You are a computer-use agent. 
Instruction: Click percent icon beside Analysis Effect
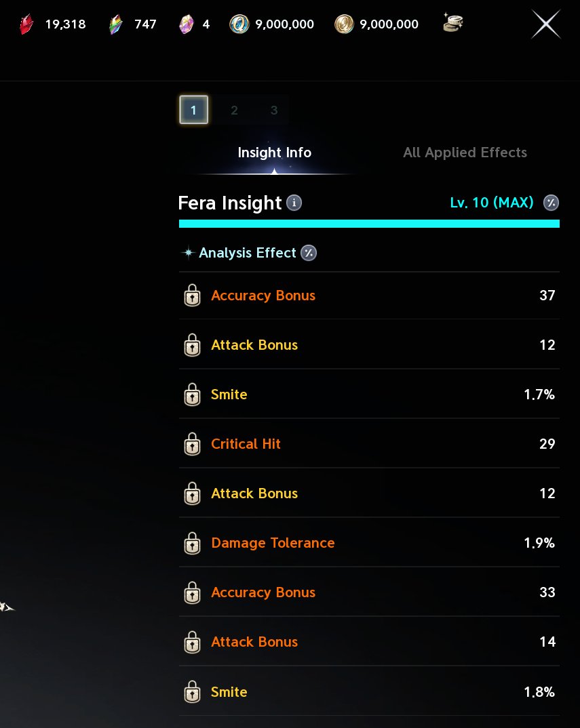tap(309, 253)
